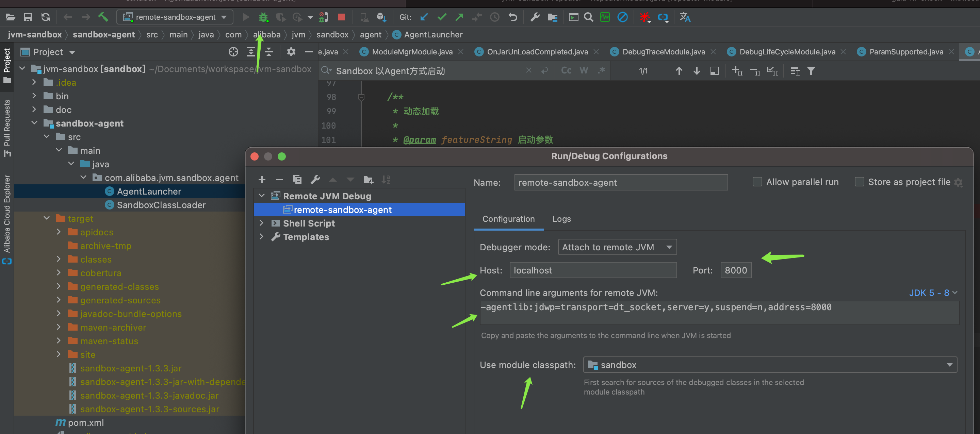The width and height of the screenshot is (980, 434).
Task: Switch to the Logs tab
Action: (561, 219)
